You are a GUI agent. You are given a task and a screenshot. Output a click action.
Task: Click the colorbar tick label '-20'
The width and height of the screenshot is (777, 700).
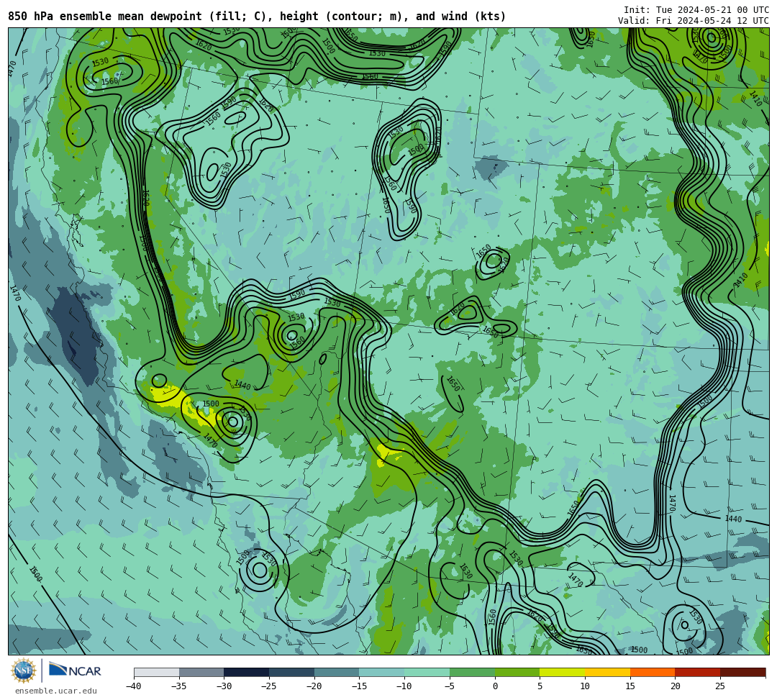pos(314,686)
